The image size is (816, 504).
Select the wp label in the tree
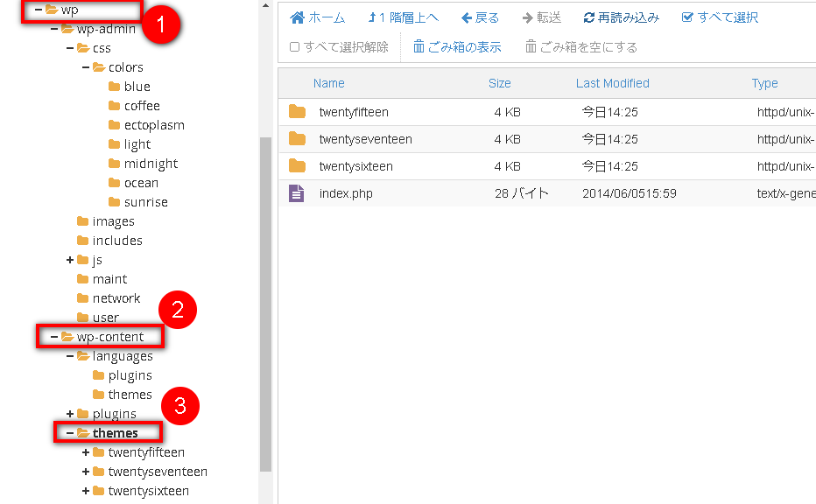point(70,10)
